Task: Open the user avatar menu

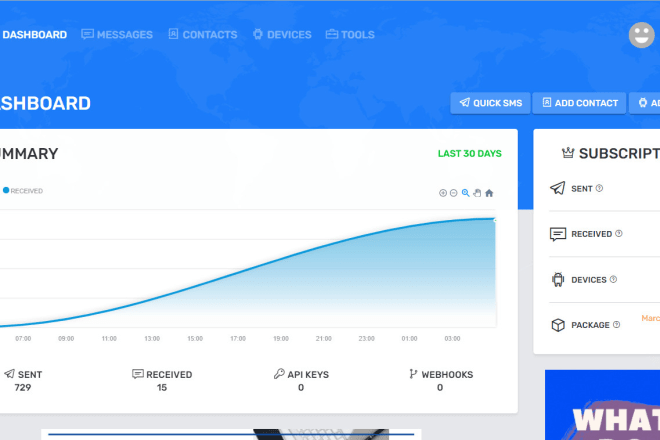Action: point(641,35)
